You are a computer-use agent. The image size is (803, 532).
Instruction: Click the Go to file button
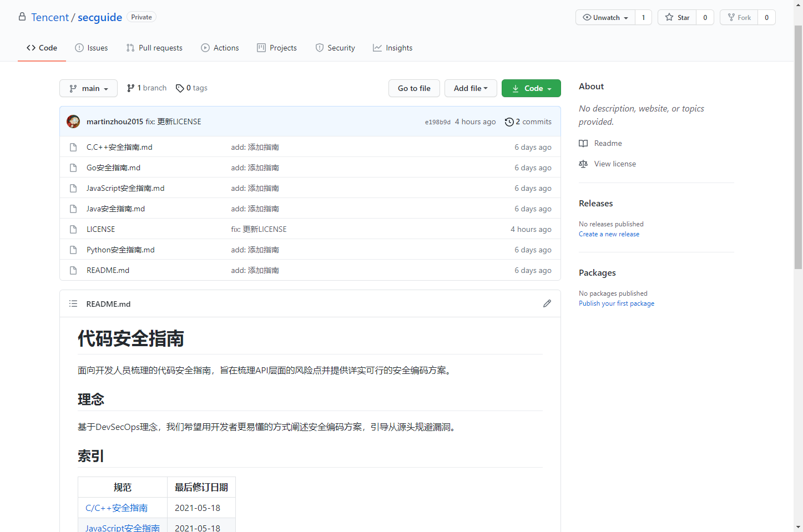[x=414, y=88]
